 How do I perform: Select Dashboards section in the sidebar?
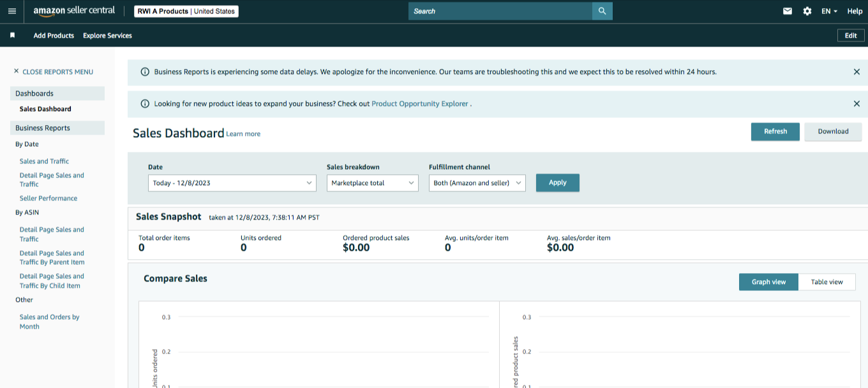click(x=57, y=94)
